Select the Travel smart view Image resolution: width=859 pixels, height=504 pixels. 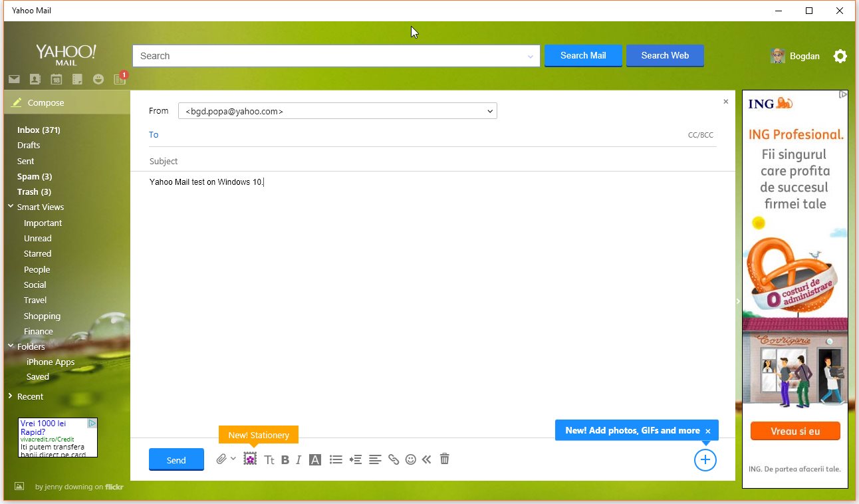[35, 300]
